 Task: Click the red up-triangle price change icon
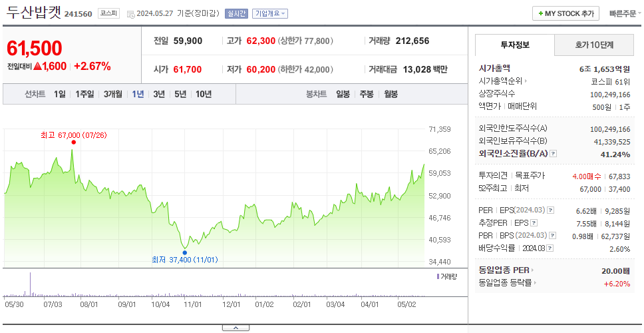(37, 66)
